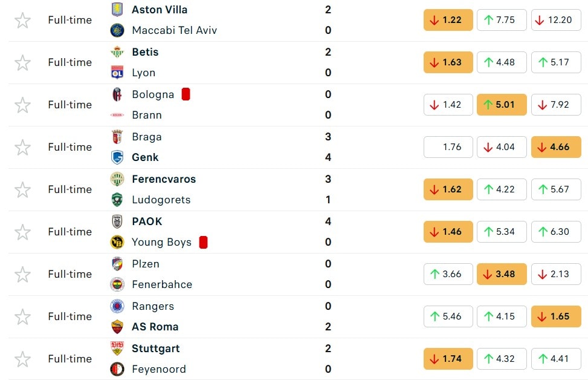Open the Stuttgart team name link
The image size is (588, 380).
(x=155, y=349)
